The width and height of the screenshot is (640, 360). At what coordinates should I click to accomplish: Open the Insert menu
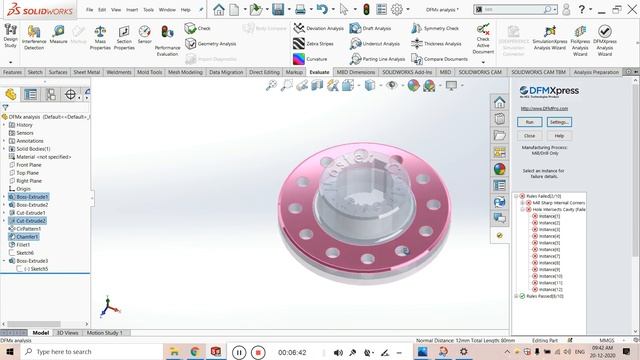pos(131,9)
